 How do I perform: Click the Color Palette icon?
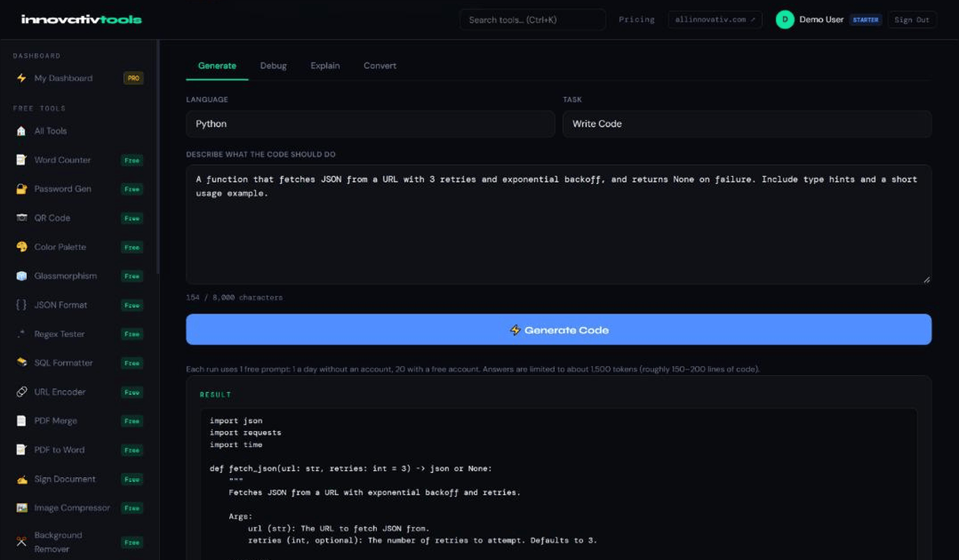[21, 247]
